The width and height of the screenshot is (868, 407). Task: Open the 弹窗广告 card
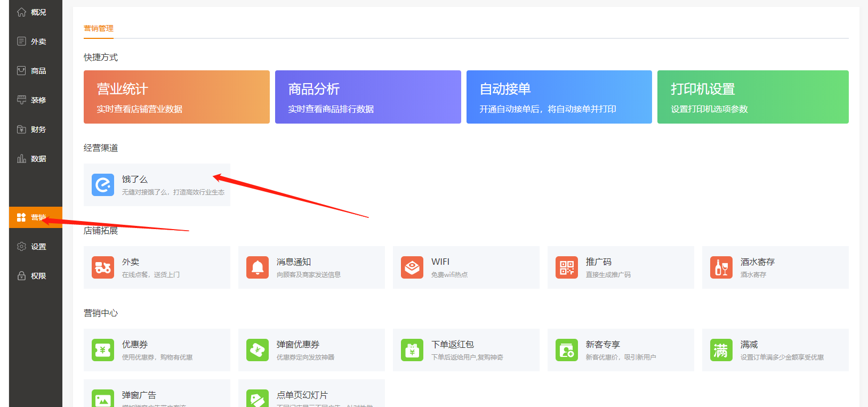(x=157, y=395)
